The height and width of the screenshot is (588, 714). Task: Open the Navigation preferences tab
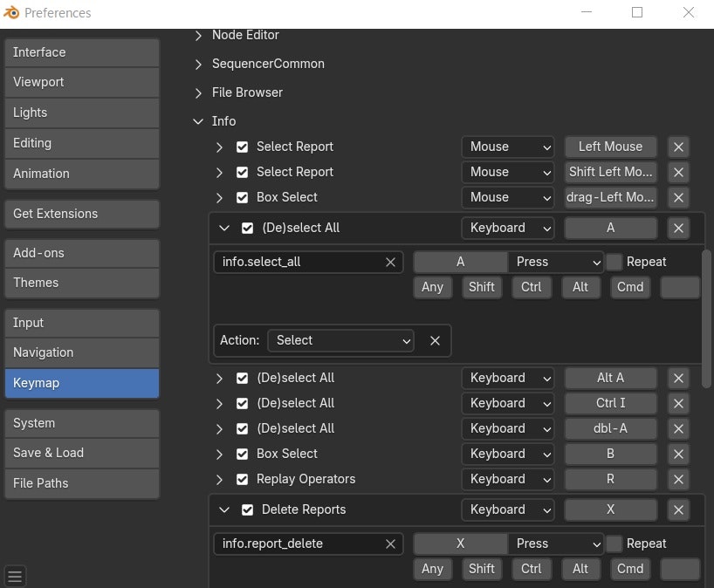82,352
